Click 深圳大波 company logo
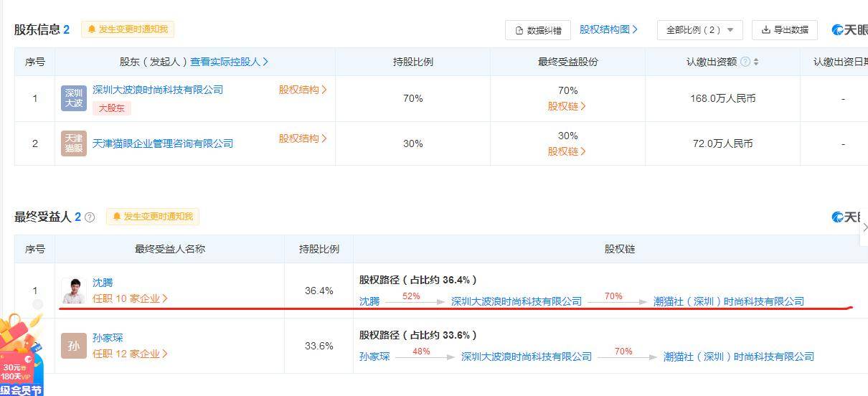 (74, 98)
